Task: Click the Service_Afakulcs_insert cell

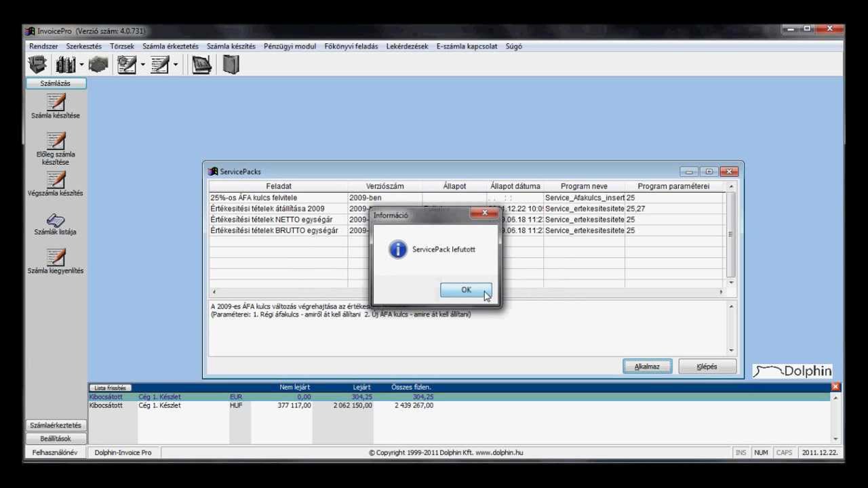Action: 584,198
